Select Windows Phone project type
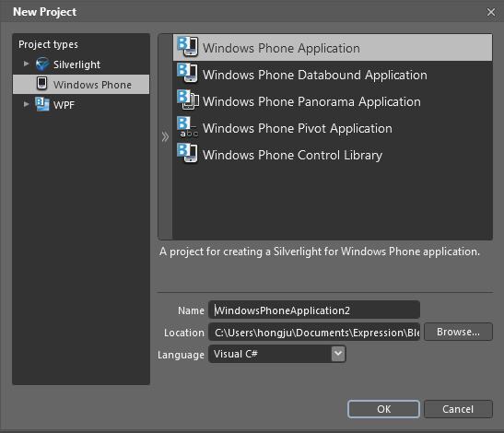Image resolution: width=504 pixels, height=433 pixels. [81, 84]
